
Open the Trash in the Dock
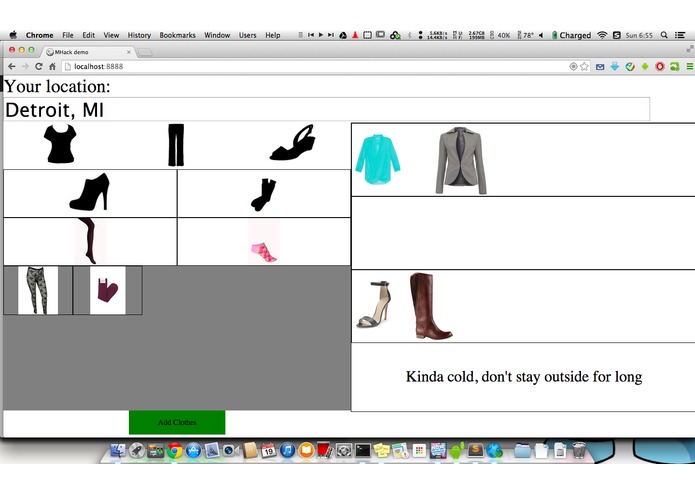[579, 450]
